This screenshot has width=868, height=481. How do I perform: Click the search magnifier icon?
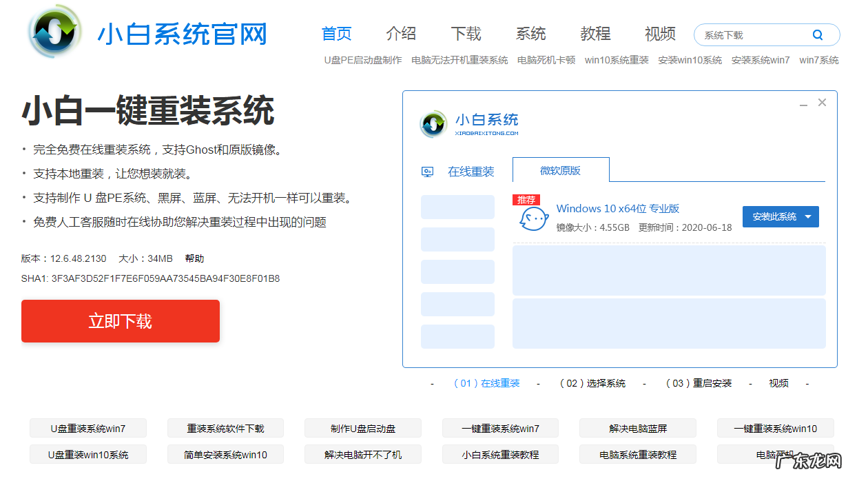[817, 34]
